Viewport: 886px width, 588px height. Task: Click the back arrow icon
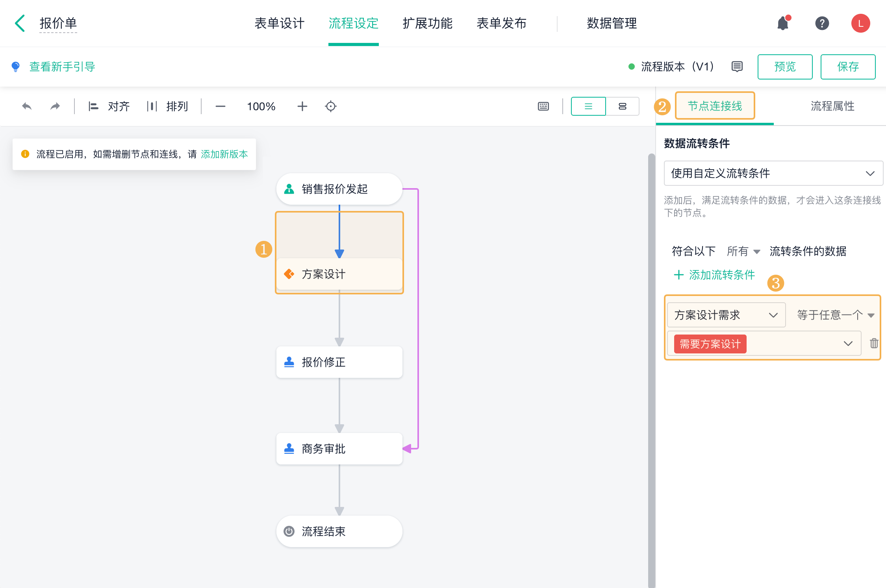pos(20,23)
